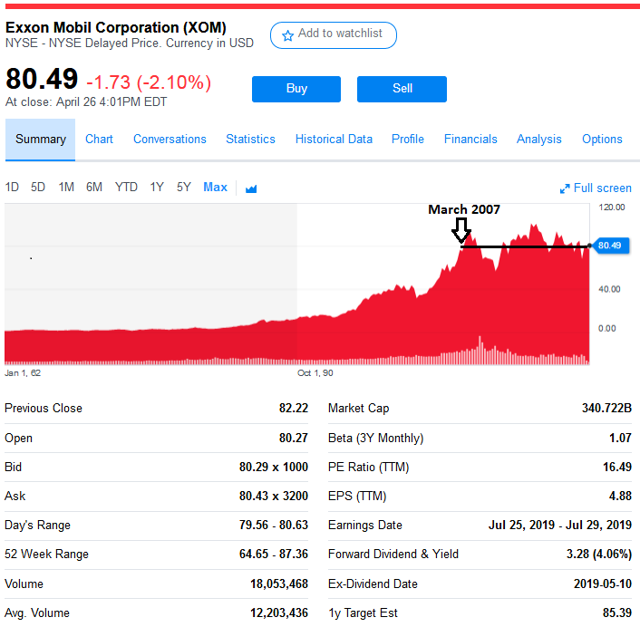Click the Exxon Mobil Corporation (XOM) title
The width and height of the screenshot is (640, 627).
[x=116, y=28]
